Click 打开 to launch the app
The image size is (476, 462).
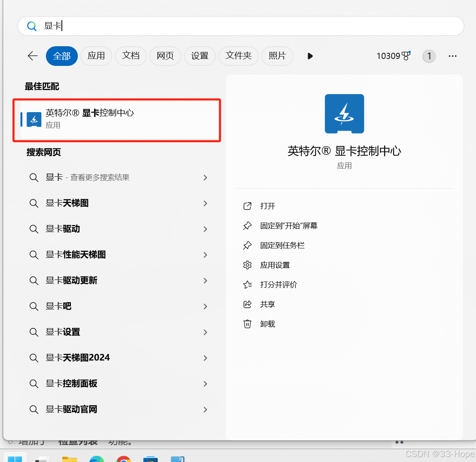coord(267,206)
